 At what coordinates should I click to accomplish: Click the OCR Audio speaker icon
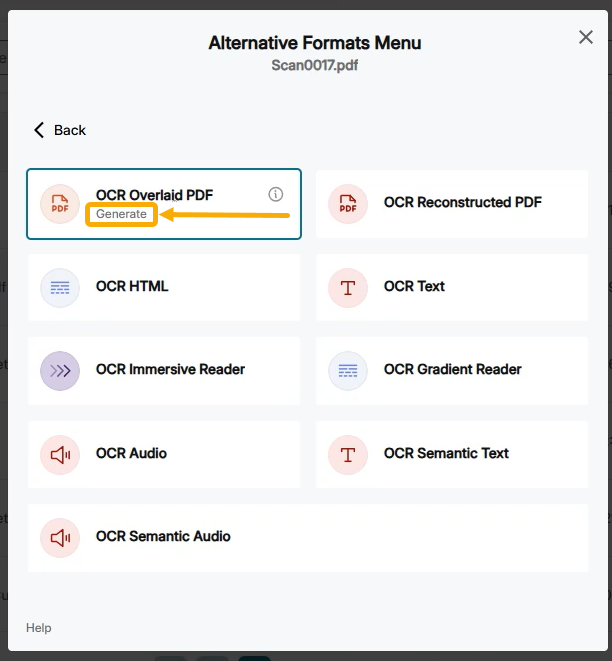tap(60, 454)
